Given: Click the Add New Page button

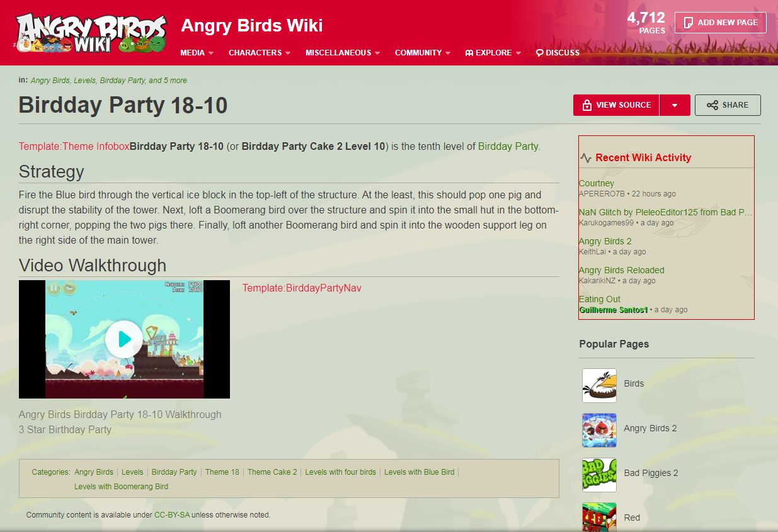Looking at the screenshot, I should (x=721, y=23).
